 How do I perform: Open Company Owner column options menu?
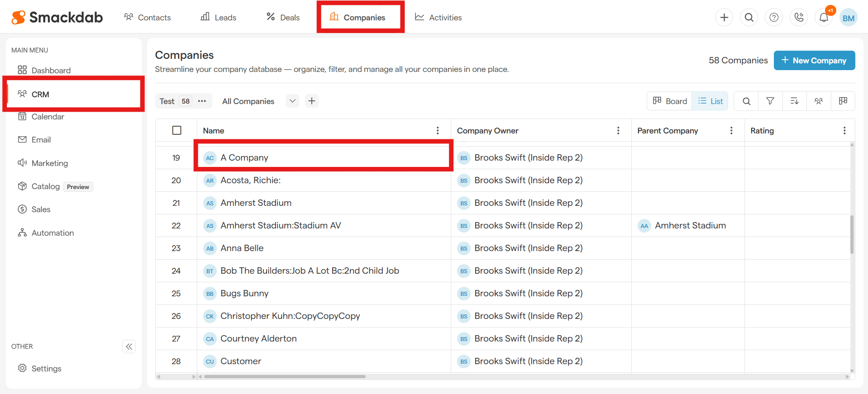tap(618, 131)
